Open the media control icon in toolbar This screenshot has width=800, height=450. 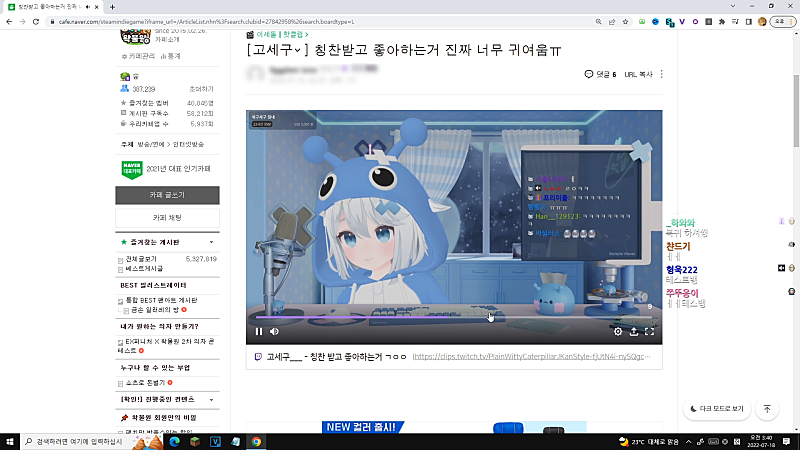pyautogui.click(x=735, y=22)
